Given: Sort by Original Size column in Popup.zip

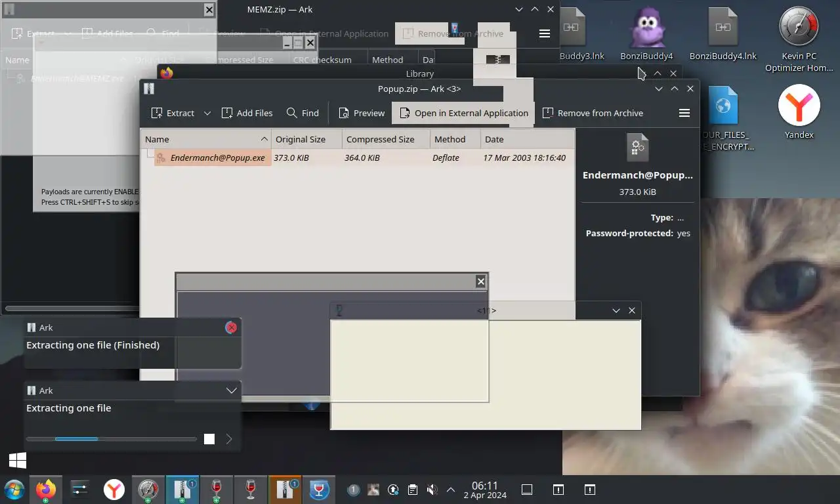Looking at the screenshot, I should [306, 139].
